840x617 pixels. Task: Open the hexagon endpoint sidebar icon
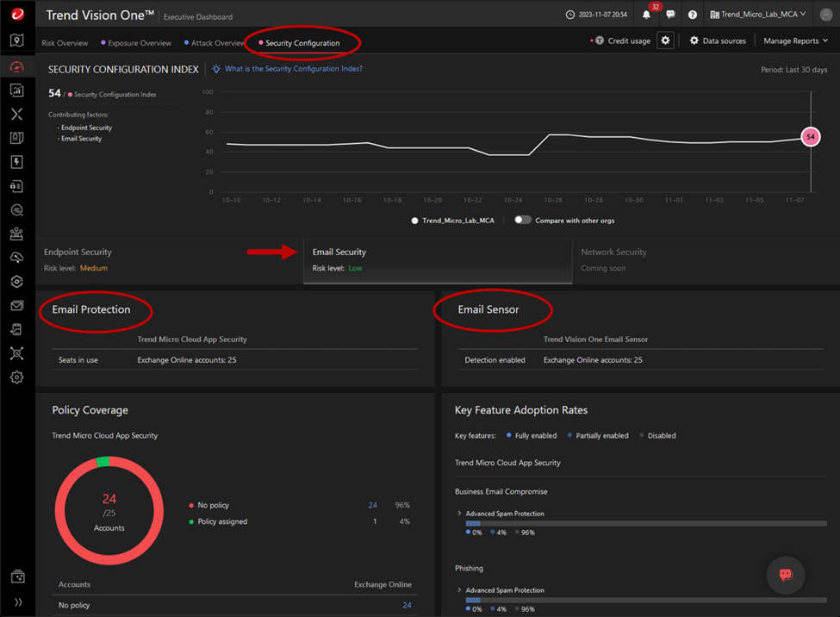click(x=17, y=282)
